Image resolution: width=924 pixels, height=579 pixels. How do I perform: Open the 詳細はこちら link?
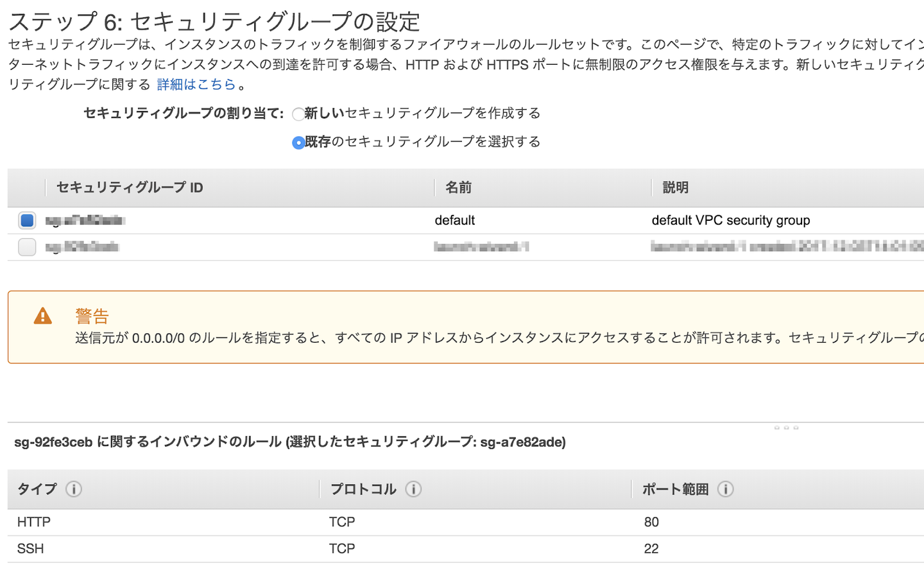[x=196, y=85]
